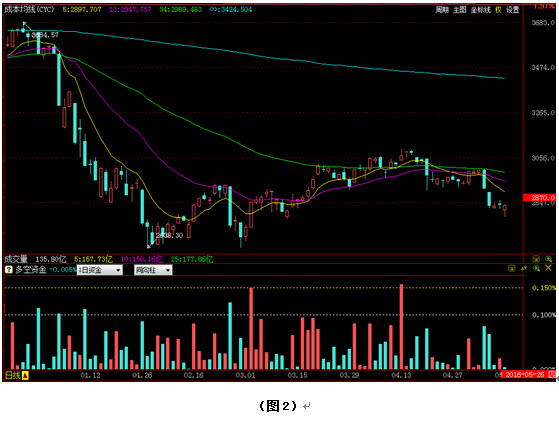The width and height of the screenshot is (559, 423).
Task: Open the 主图 menu
Action: pos(460,10)
